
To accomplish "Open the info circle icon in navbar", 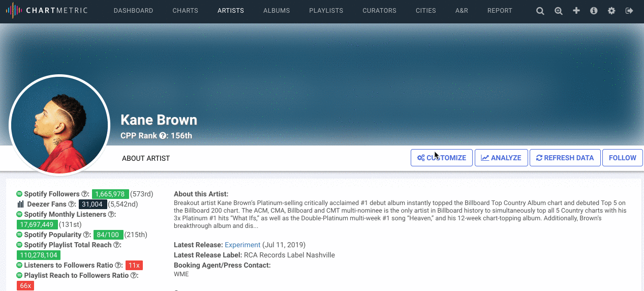I will [594, 11].
